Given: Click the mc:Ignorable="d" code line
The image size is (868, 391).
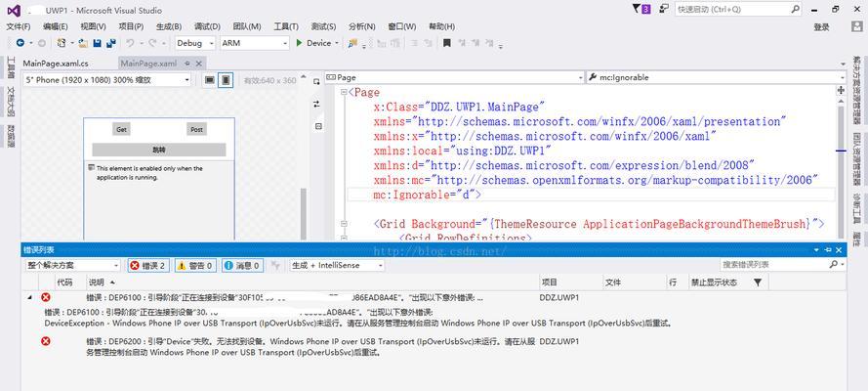Looking at the screenshot, I should point(427,195).
